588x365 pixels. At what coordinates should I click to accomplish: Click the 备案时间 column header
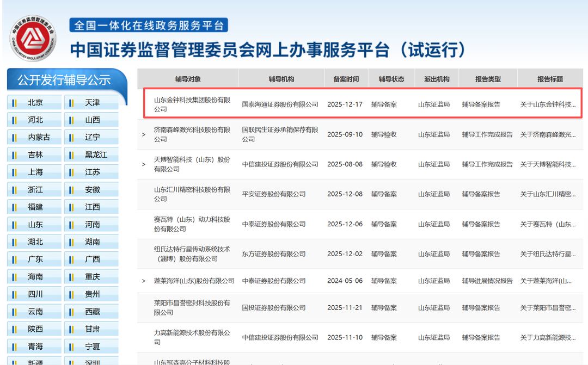coord(346,79)
